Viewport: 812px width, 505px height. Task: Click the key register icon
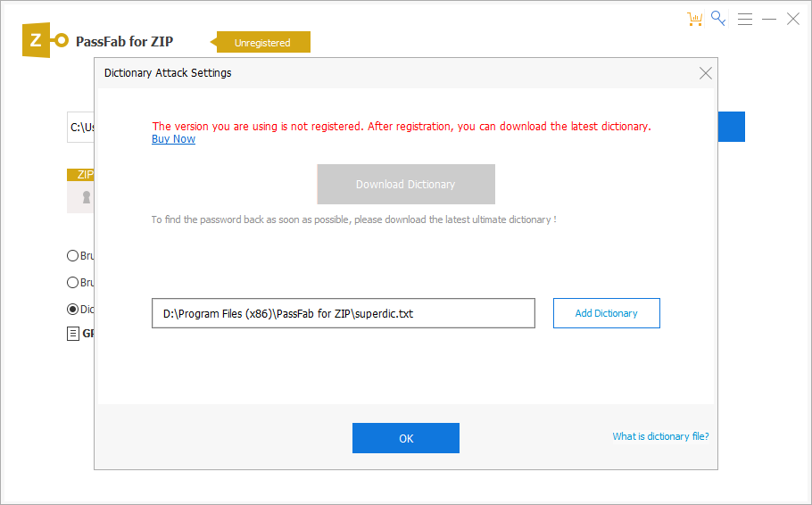[x=718, y=18]
